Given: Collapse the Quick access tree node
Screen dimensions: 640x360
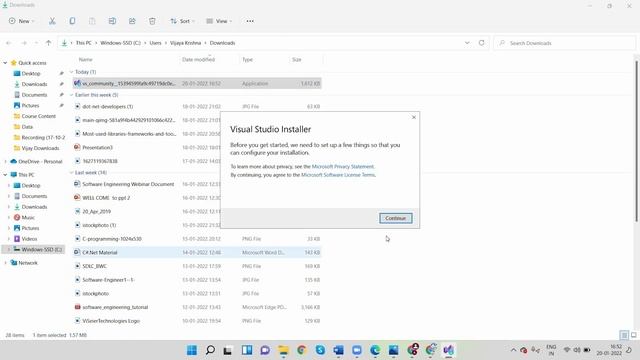Looking at the screenshot, I should [5, 63].
